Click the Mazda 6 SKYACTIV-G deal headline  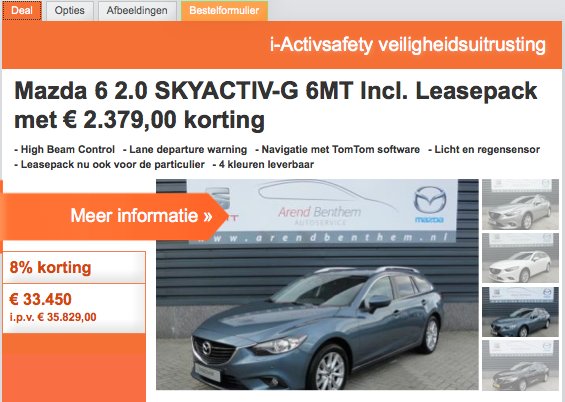pyautogui.click(x=276, y=105)
